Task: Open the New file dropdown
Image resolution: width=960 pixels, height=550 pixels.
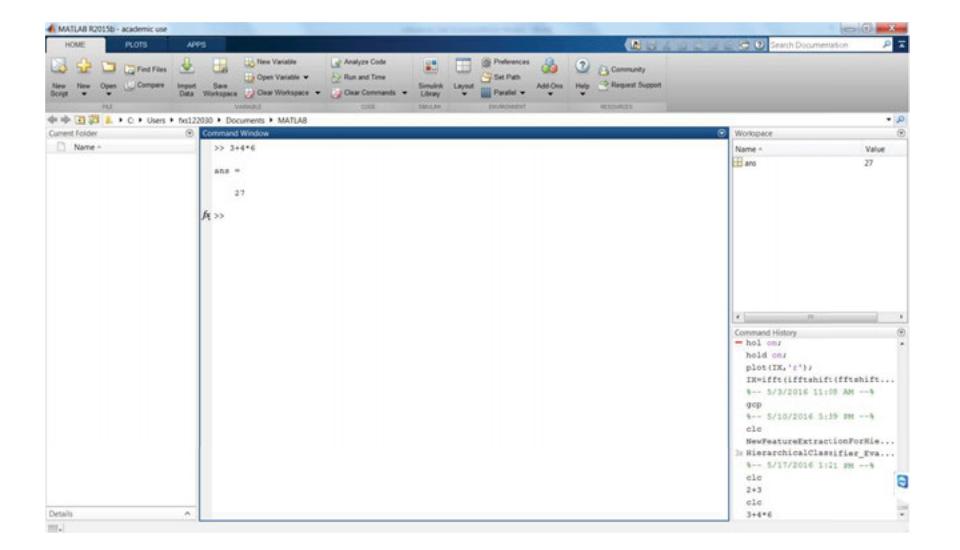Action: click(84, 78)
